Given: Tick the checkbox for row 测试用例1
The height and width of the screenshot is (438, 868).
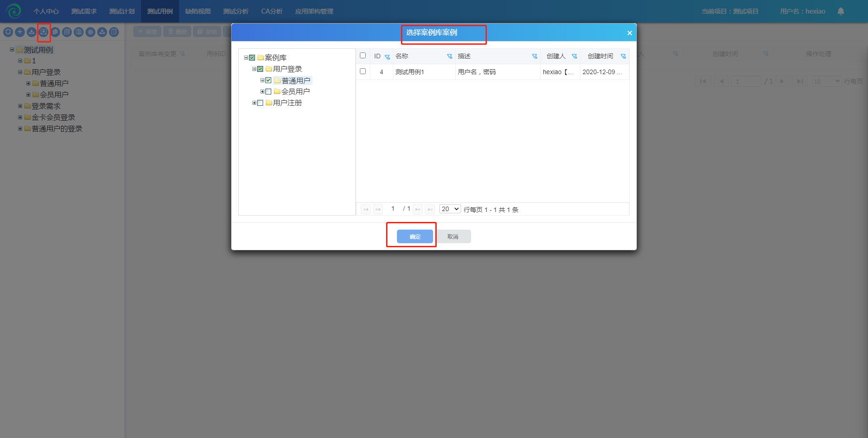Looking at the screenshot, I should (x=363, y=71).
